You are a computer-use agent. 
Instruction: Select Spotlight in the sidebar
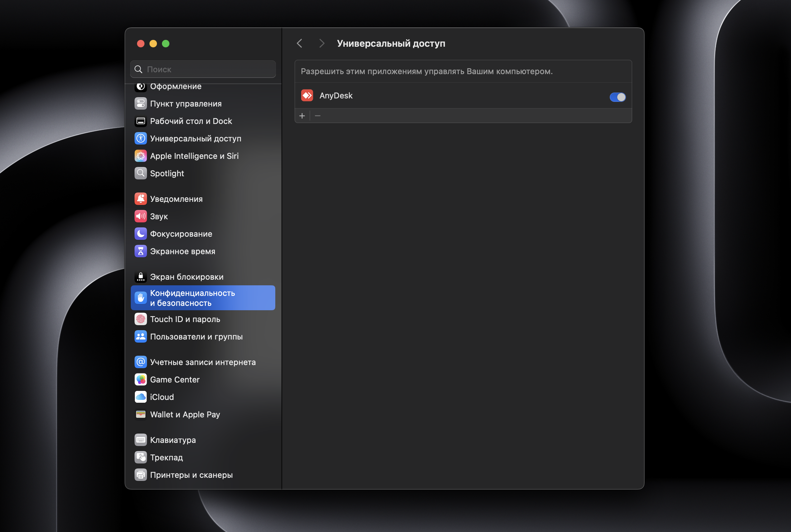203,173
